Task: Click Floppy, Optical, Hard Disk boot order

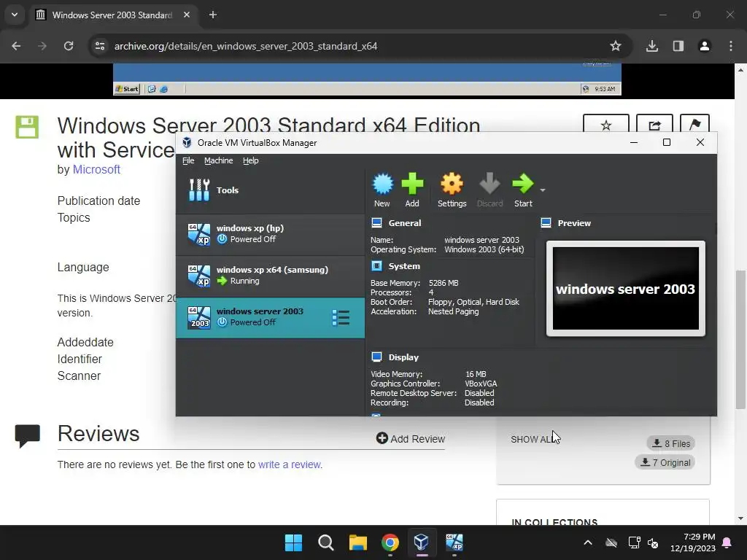Action: 473,302
